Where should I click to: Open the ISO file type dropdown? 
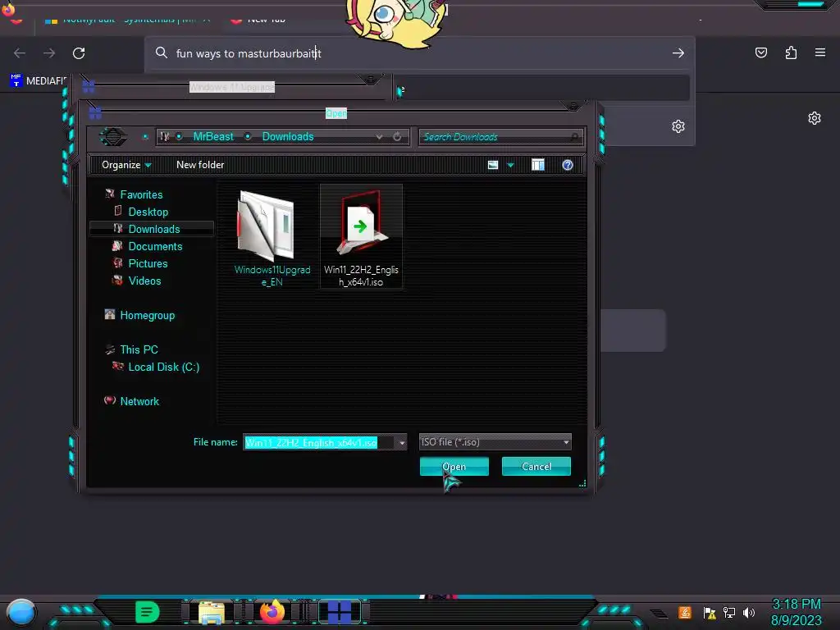click(495, 442)
